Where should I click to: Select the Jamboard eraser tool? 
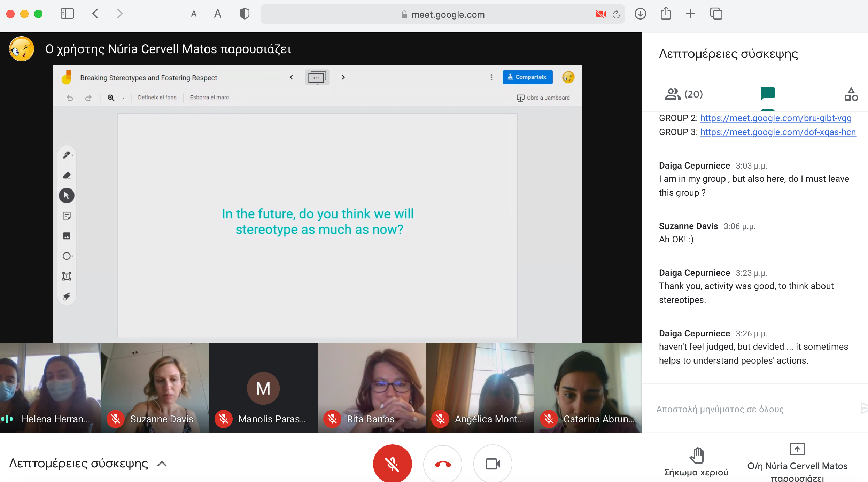(67, 175)
